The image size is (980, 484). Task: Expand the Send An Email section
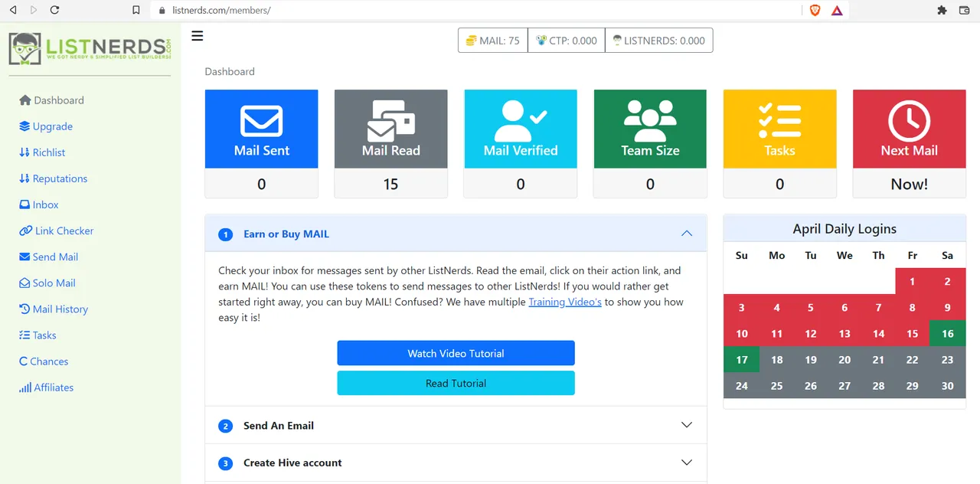[456, 425]
